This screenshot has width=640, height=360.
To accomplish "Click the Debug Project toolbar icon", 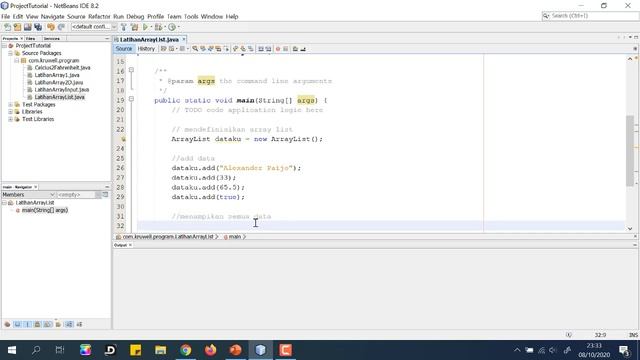I will [158, 27].
